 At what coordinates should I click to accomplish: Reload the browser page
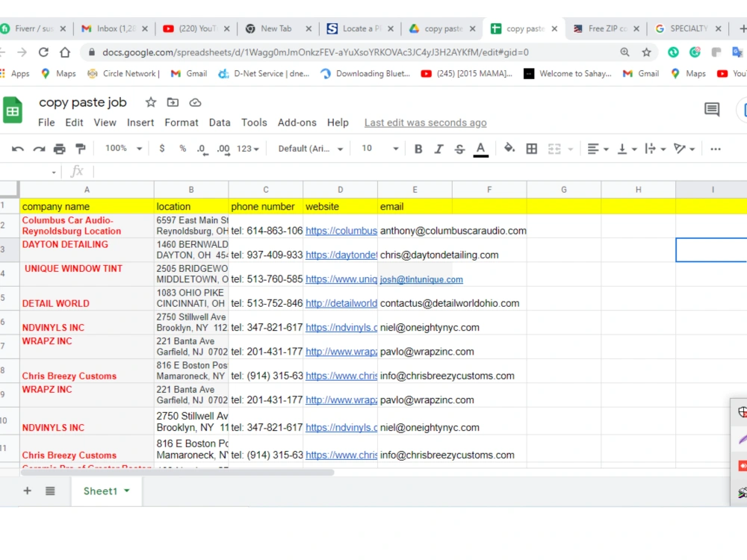43,52
